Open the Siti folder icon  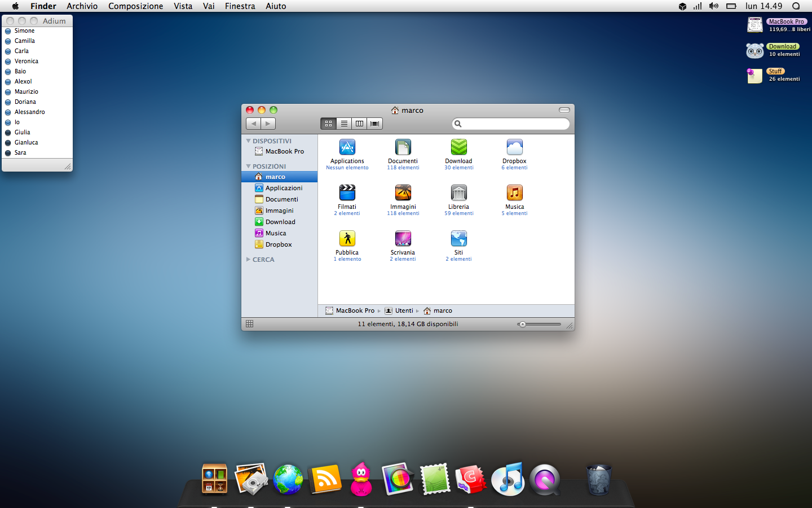[458, 239]
